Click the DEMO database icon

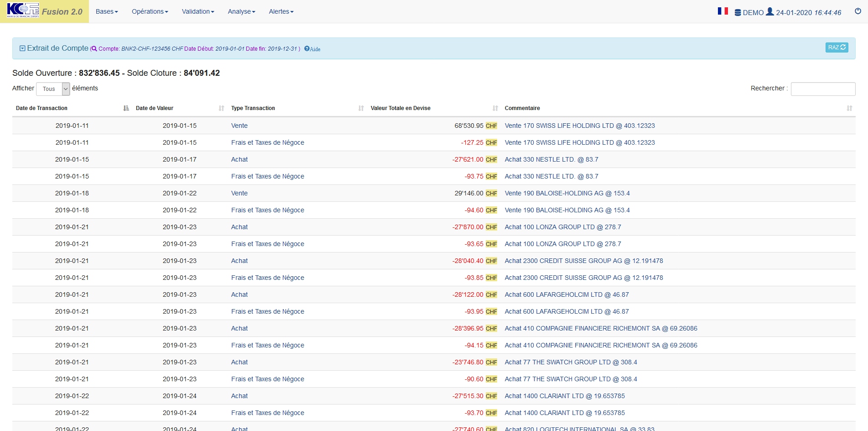(x=738, y=13)
